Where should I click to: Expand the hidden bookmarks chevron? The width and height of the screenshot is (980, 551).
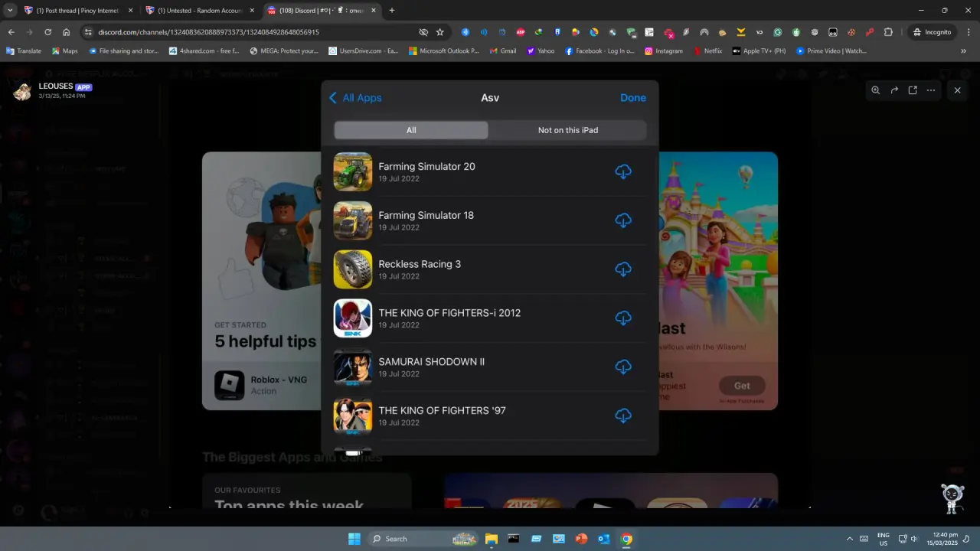point(963,51)
